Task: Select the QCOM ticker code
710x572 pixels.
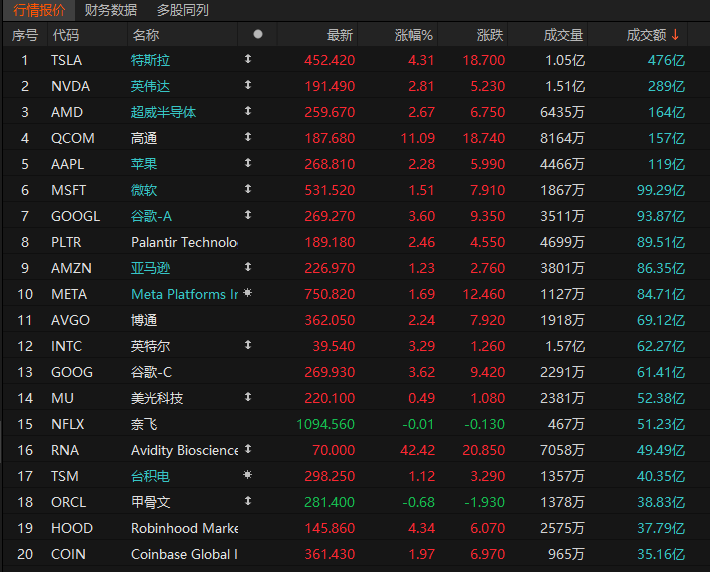Action: click(73, 138)
